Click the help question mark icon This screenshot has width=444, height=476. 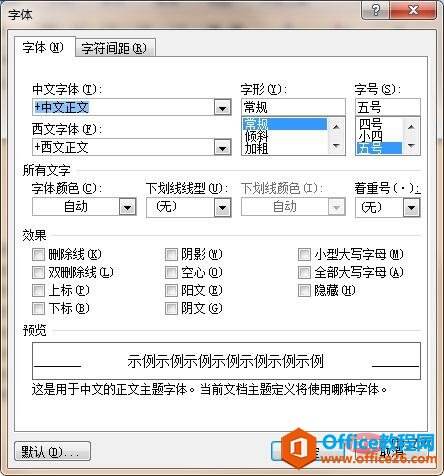(x=375, y=10)
